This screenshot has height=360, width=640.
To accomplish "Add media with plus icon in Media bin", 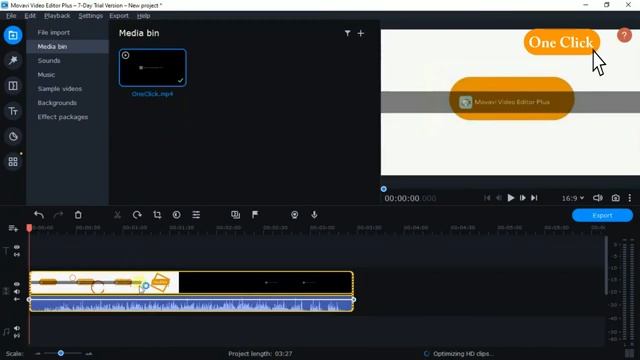I will (361, 33).
